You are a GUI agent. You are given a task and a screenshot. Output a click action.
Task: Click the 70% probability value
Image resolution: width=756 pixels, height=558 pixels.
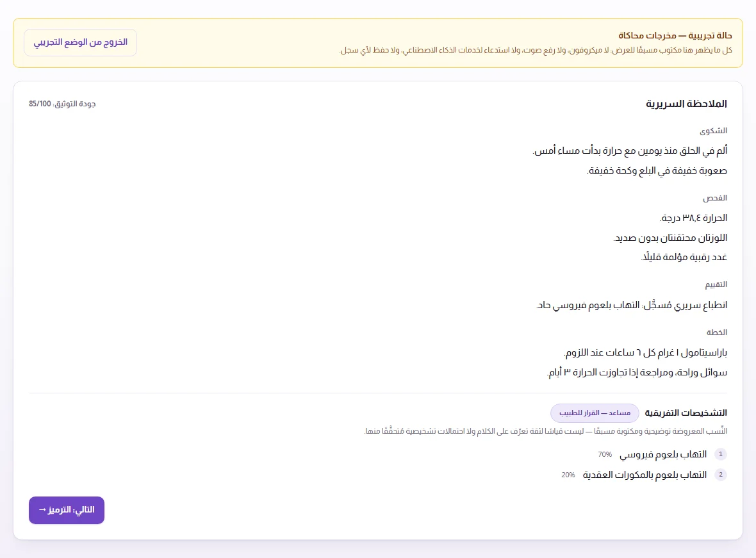tap(605, 454)
